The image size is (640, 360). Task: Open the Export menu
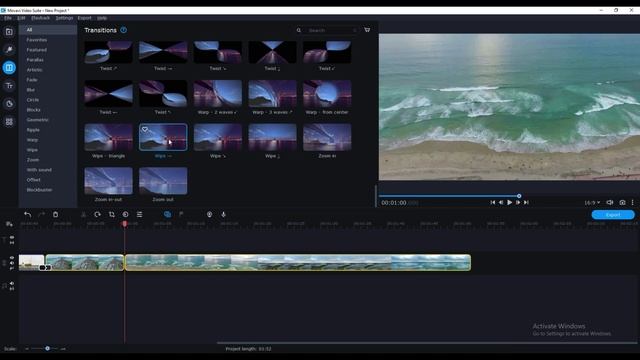click(x=84, y=18)
